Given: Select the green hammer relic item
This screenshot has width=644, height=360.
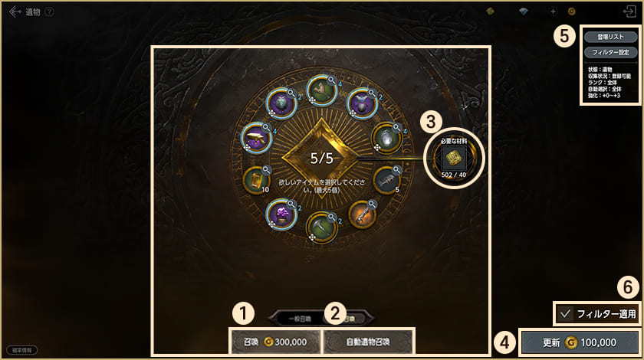Looking at the screenshot, I should pos(322,227).
